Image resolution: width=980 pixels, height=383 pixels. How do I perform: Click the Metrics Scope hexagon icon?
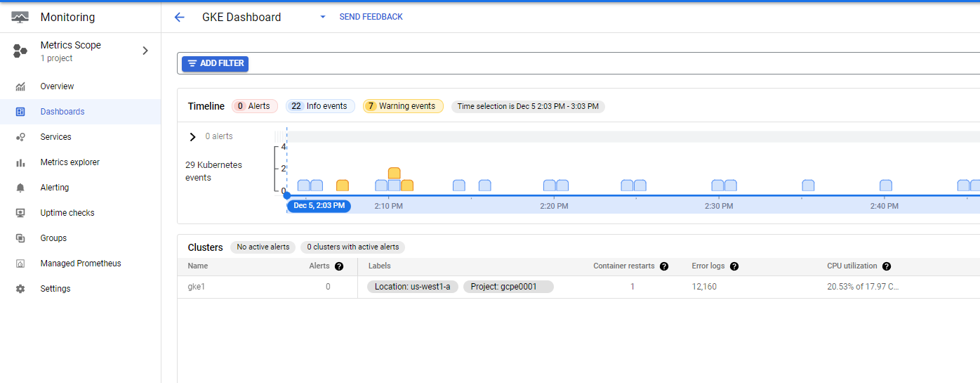coord(20,51)
